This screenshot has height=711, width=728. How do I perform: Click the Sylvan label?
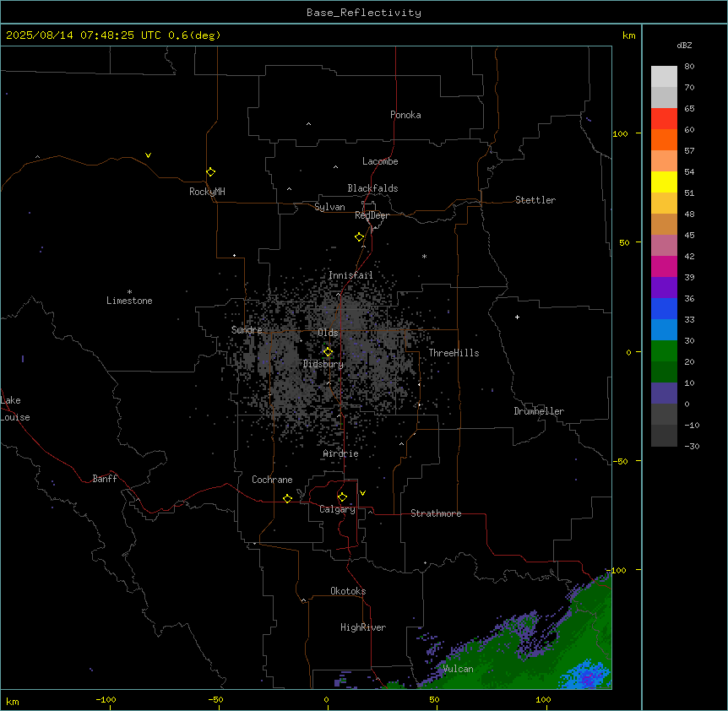329,207
